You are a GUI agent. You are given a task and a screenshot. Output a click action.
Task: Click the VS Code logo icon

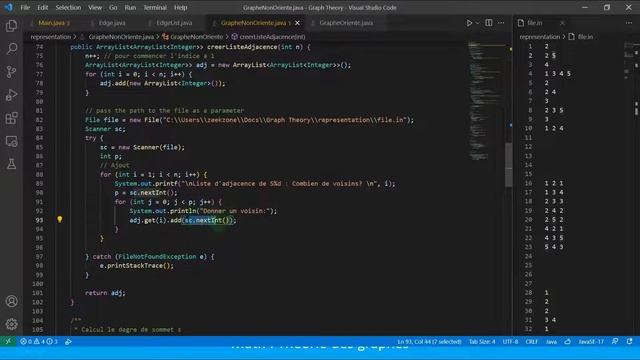pos(9,7)
